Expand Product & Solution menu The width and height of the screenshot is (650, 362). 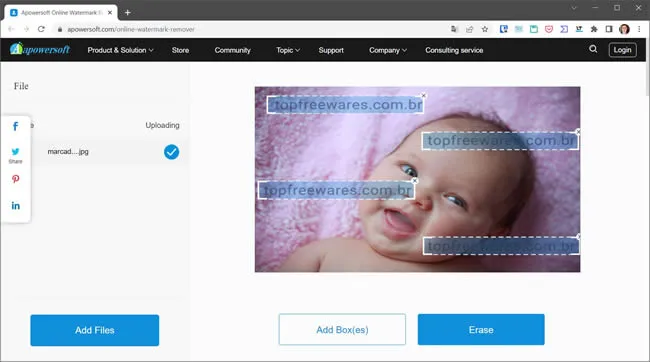pyautogui.click(x=120, y=50)
